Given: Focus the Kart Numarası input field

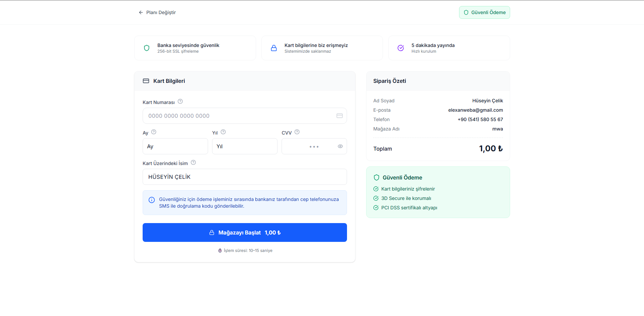Looking at the screenshot, I should click(x=245, y=116).
